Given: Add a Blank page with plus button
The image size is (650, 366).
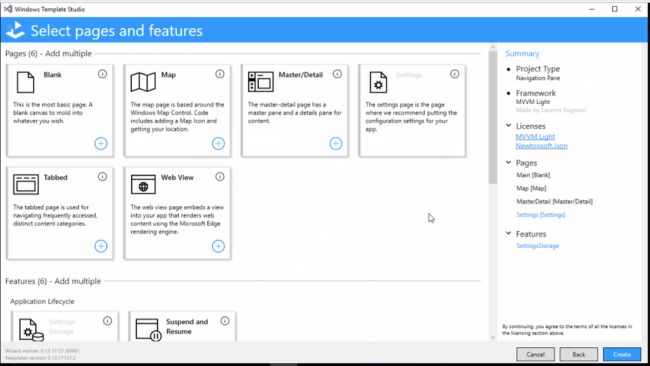Looking at the screenshot, I should 101,143.
